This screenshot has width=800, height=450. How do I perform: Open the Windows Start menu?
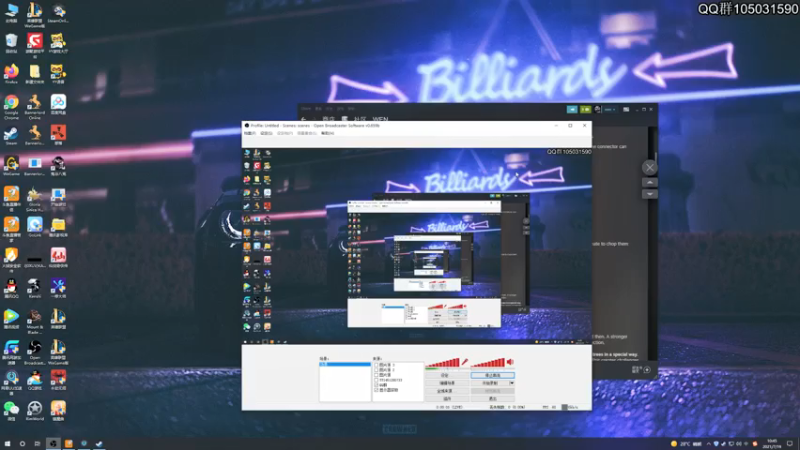[x=7, y=443]
